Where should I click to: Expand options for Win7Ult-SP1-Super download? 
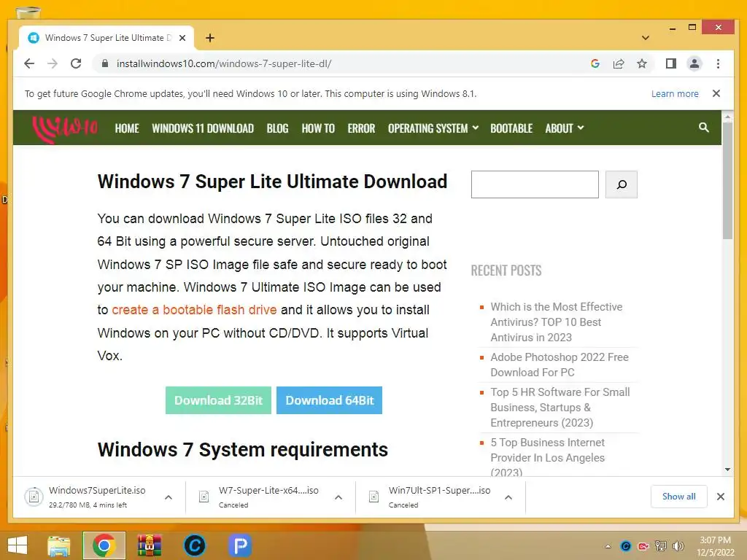tap(508, 497)
